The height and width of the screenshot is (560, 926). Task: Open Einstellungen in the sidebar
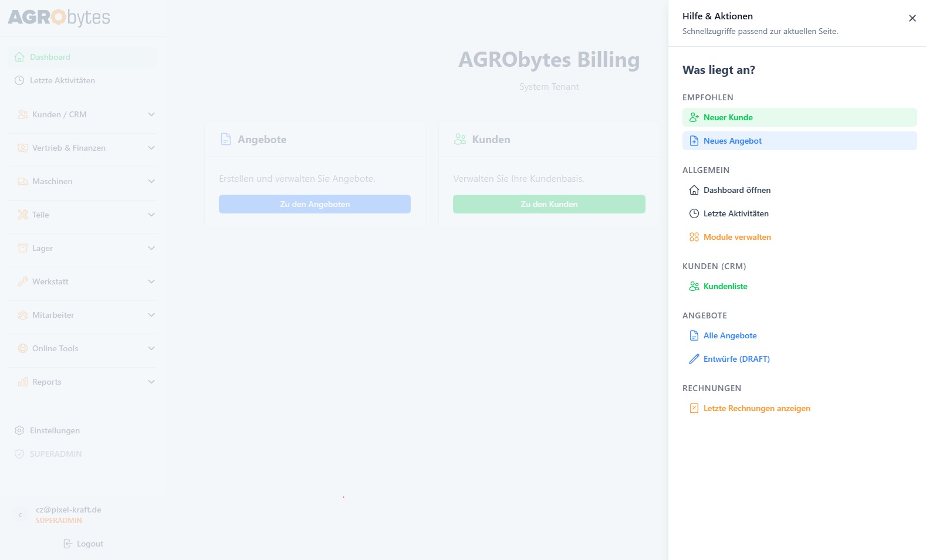(82, 430)
